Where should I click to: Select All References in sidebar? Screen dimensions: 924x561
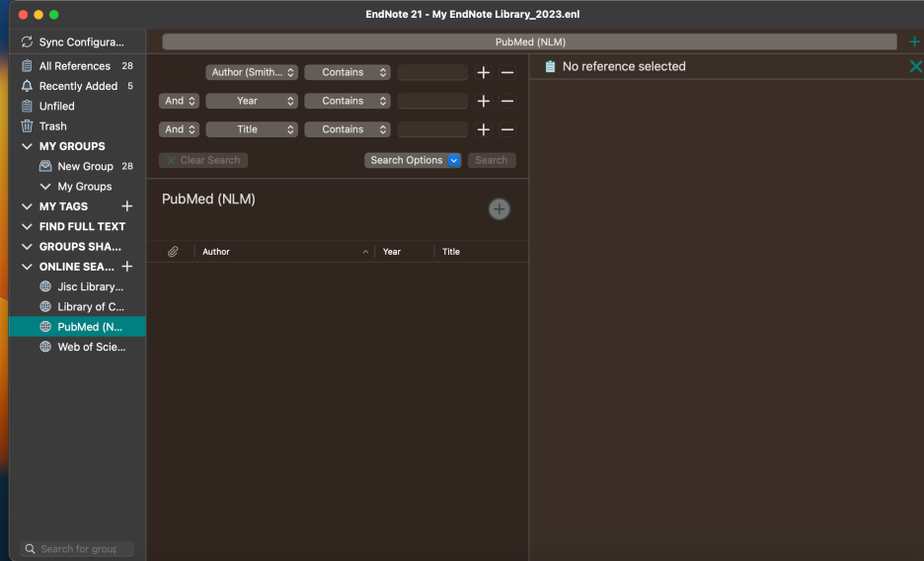tap(77, 66)
